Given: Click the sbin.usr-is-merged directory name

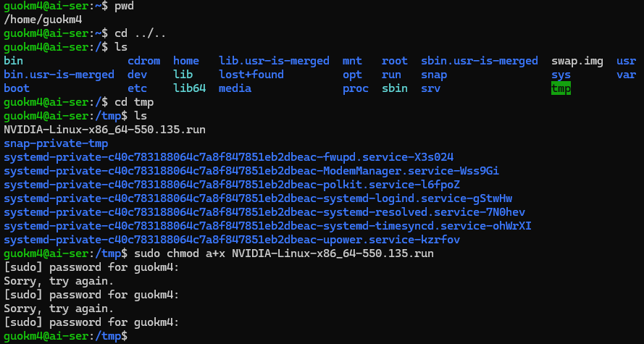Looking at the screenshot, I should [x=479, y=61].
